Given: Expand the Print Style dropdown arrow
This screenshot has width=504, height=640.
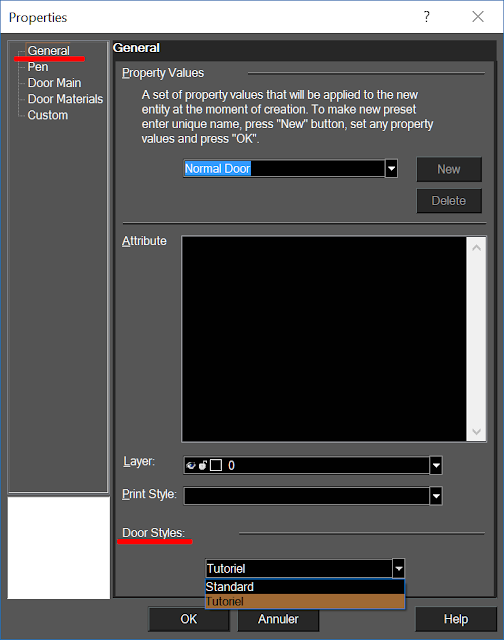Looking at the screenshot, I should coord(436,496).
